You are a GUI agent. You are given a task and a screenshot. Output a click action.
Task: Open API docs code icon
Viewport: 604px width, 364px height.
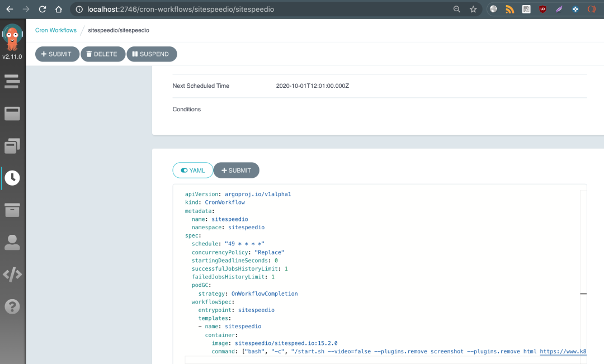pos(12,274)
